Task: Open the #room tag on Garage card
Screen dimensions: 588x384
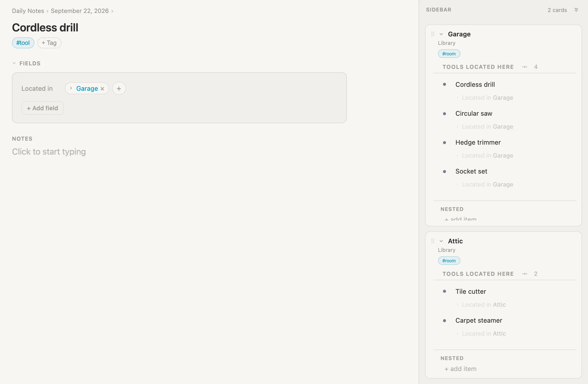Action: 449,54
